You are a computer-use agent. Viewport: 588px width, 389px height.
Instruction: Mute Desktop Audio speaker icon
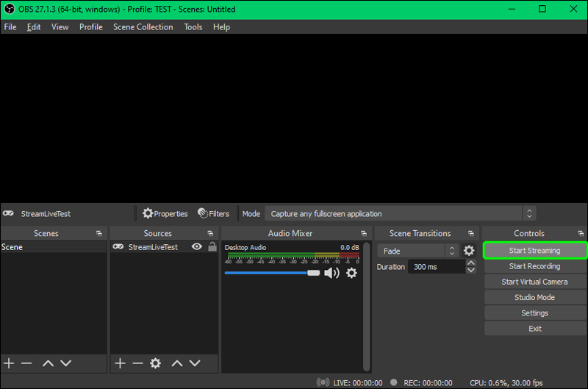pos(332,273)
